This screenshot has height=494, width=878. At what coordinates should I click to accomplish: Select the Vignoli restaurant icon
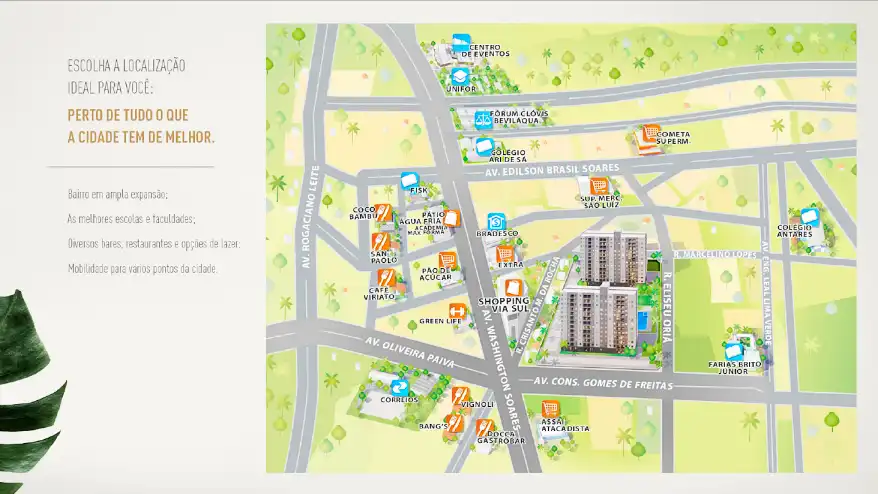[460, 395]
